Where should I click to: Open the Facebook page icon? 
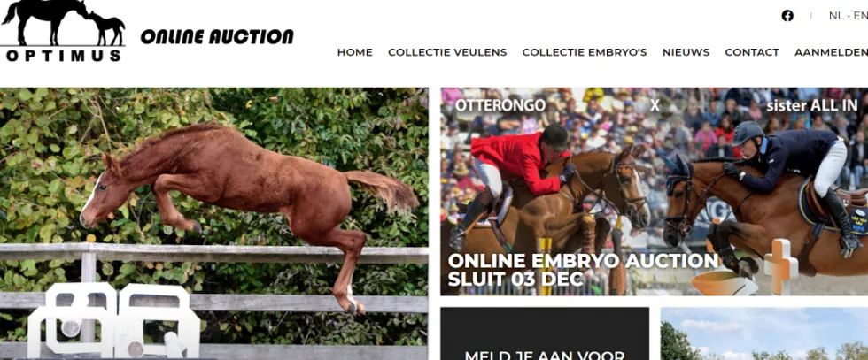tap(787, 16)
